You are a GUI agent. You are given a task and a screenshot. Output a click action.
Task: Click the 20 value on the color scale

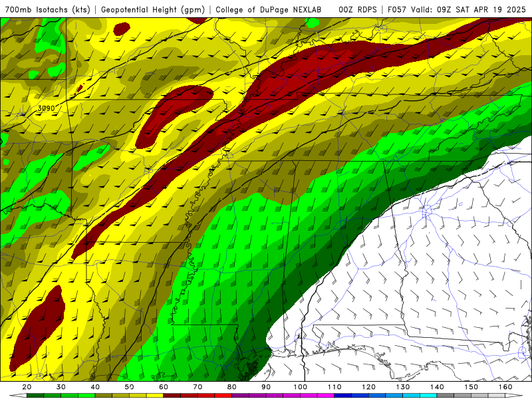click(27, 387)
